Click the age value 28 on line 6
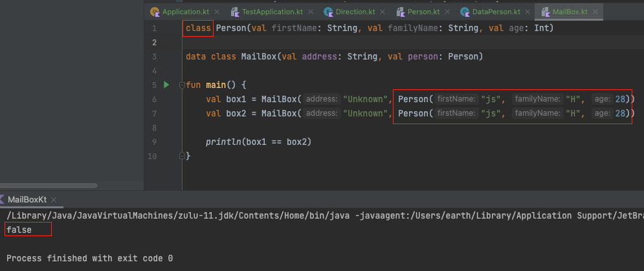The height and width of the screenshot is (271, 644). 620,100
